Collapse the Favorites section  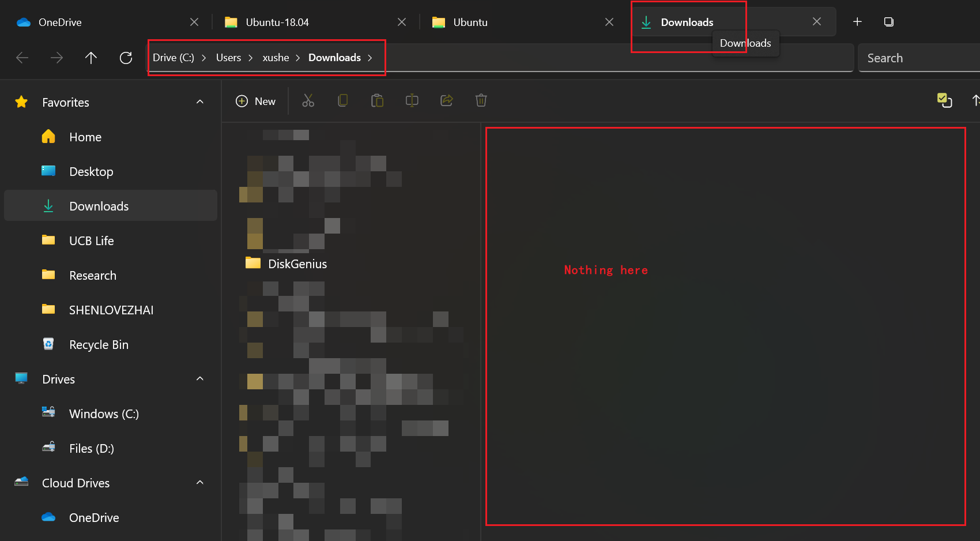point(199,102)
